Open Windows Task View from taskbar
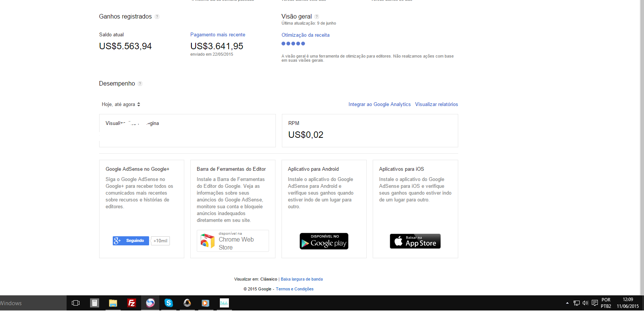 pyautogui.click(x=76, y=303)
